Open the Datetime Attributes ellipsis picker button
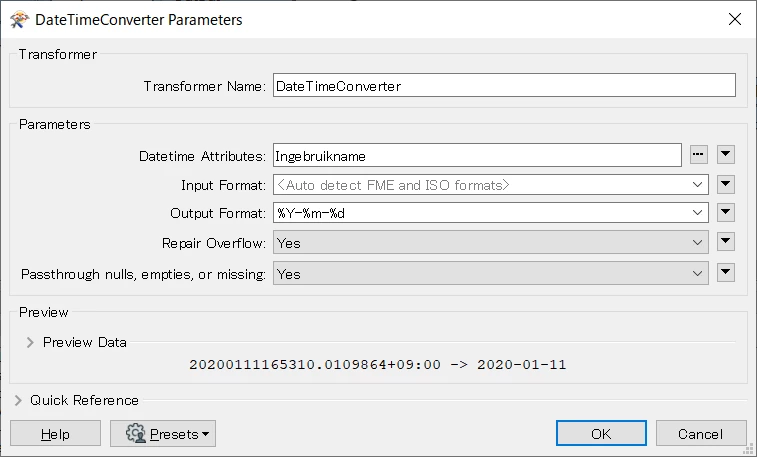Image resolution: width=757 pixels, height=457 pixels. (699, 155)
